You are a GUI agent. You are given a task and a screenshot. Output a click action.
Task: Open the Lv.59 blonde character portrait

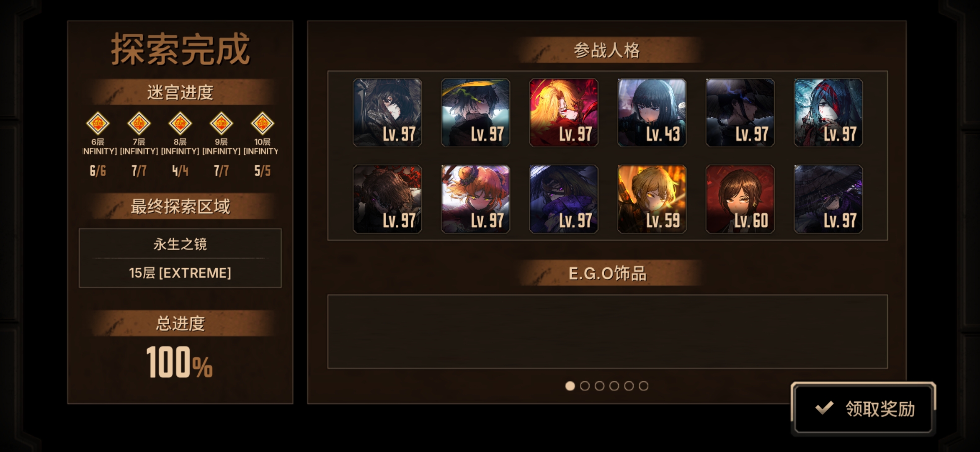(652, 199)
